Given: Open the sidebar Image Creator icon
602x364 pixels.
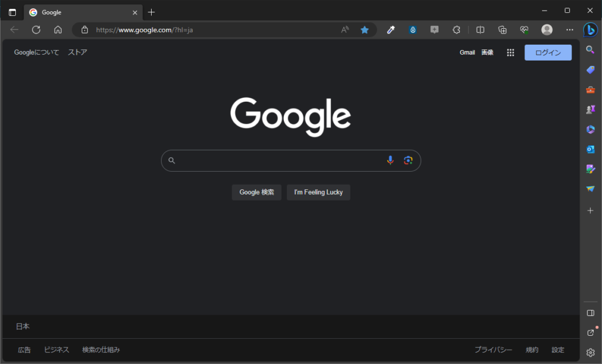Looking at the screenshot, I should coord(590,169).
